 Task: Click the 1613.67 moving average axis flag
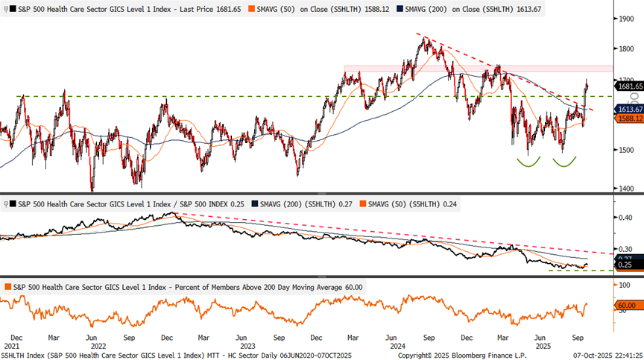pyautogui.click(x=629, y=109)
